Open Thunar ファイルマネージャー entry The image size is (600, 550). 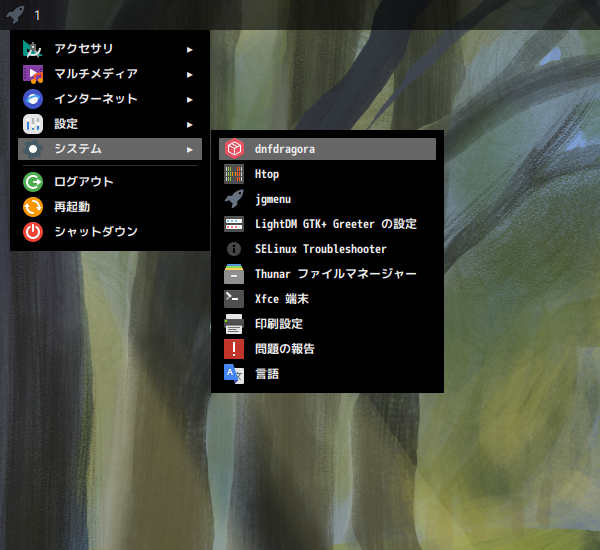pos(327,274)
